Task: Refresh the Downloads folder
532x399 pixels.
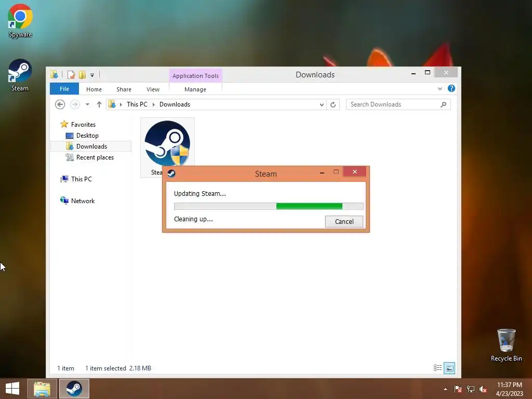Action: click(333, 104)
